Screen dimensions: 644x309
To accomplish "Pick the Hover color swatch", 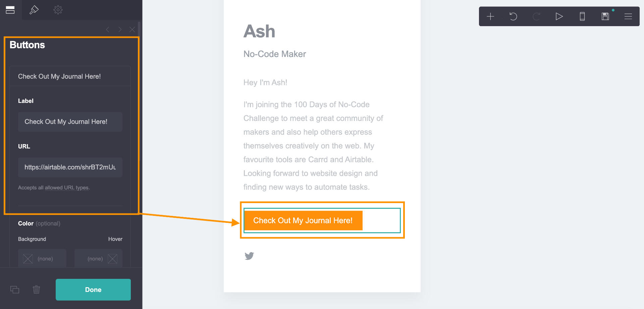I will pos(112,259).
